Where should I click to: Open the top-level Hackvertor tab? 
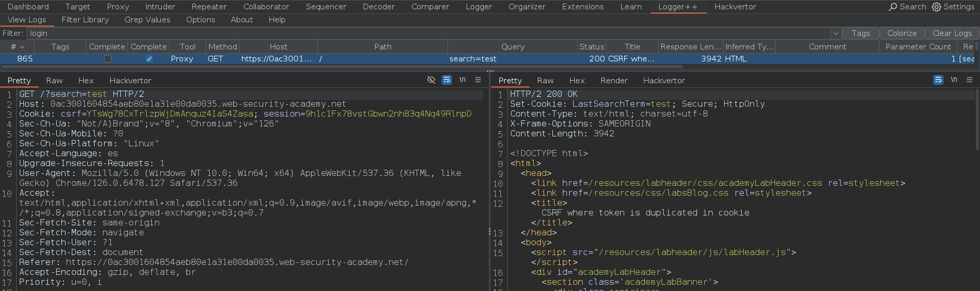tap(735, 7)
